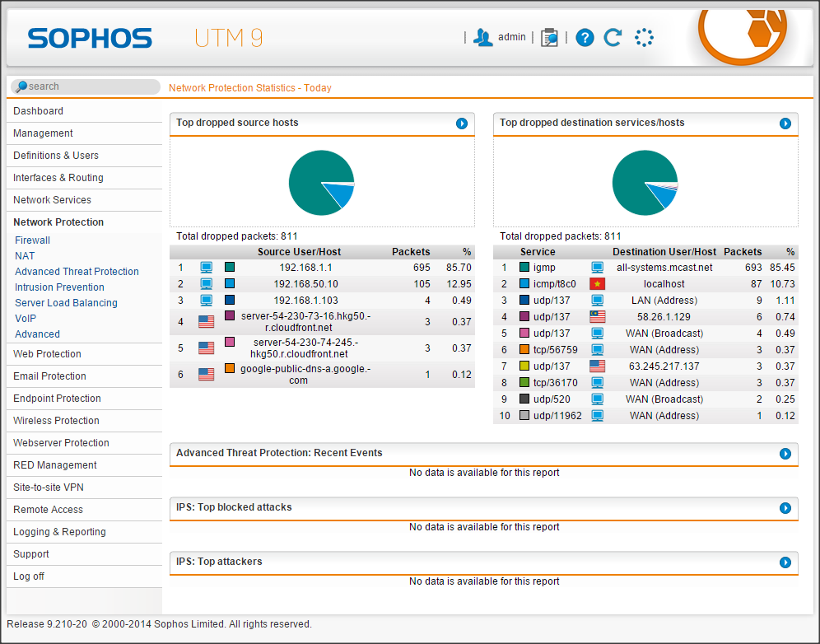
Task: Open Intrusion Prevention submenu link
Action: [x=59, y=287]
